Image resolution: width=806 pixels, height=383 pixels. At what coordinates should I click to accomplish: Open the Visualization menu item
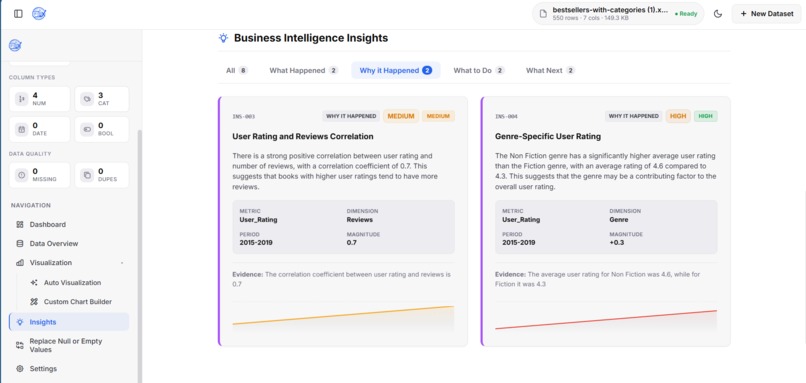coord(69,263)
